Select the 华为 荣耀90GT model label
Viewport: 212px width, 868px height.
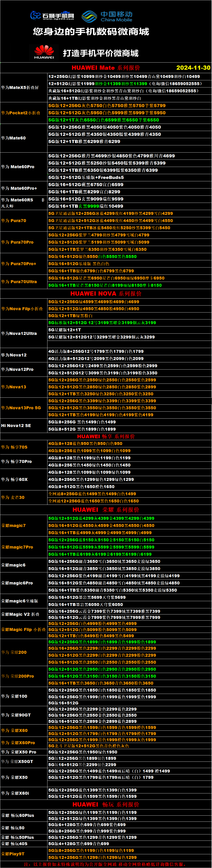pos(16,715)
